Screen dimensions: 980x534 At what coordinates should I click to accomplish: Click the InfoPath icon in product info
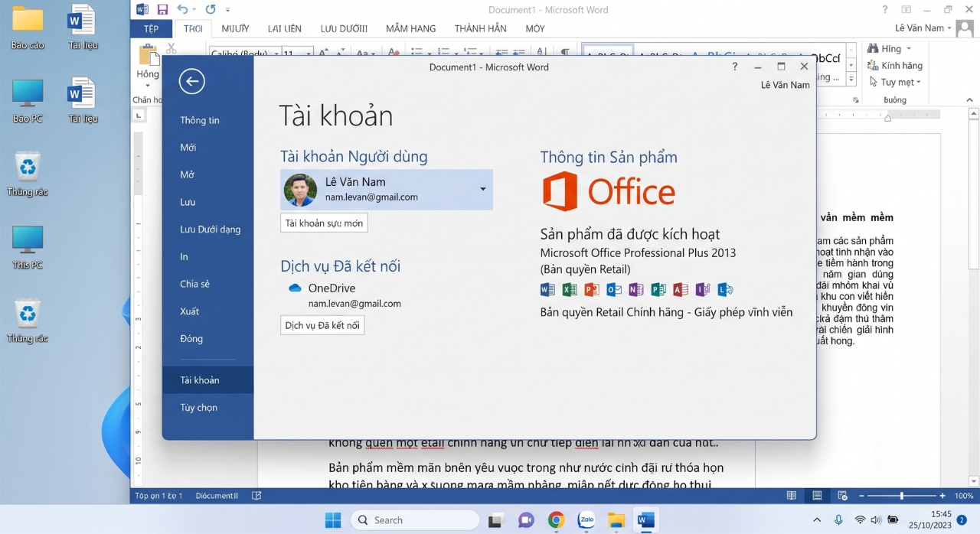[703, 290]
